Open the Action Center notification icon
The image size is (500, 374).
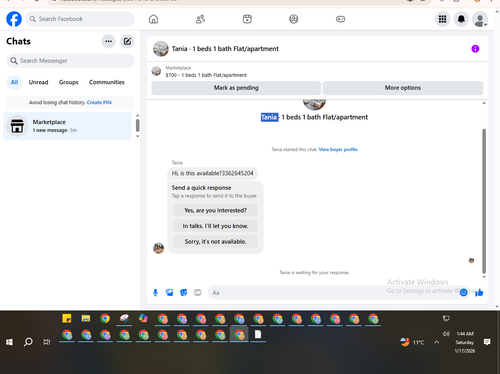click(487, 342)
